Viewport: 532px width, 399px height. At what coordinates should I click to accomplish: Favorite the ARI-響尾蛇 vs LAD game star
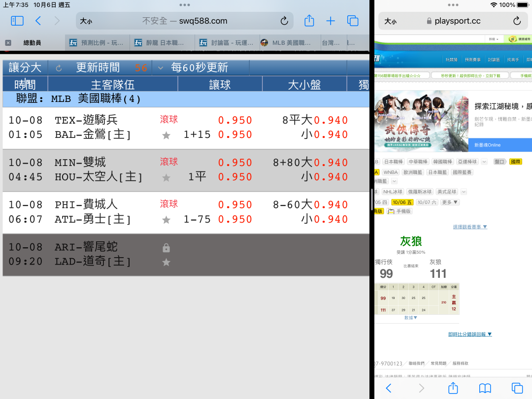tap(166, 262)
